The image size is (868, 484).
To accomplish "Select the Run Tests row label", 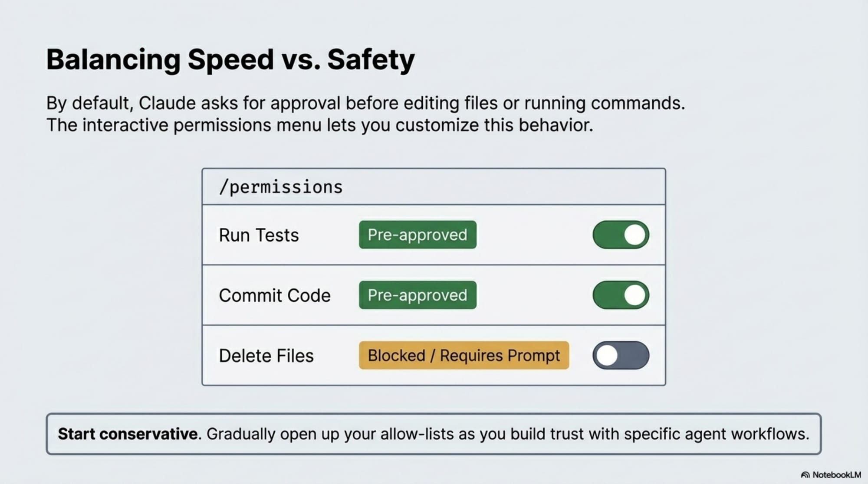I will click(259, 235).
